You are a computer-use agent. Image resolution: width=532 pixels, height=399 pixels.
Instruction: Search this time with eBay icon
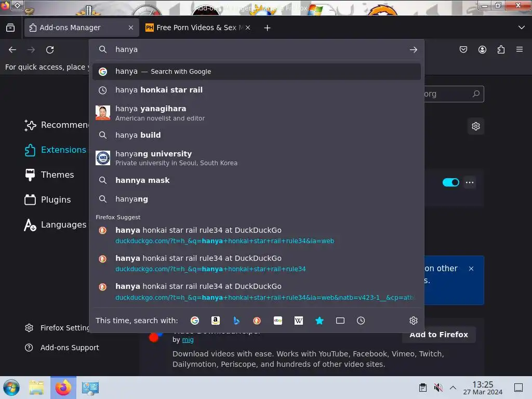point(278,321)
